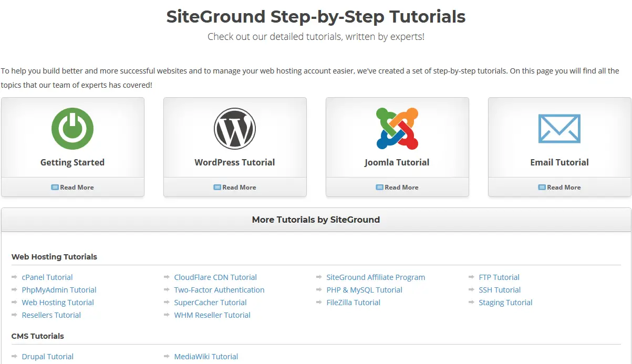Visit the SSH Tutorial link
The height and width of the screenshot is (364, 632).
click(x=500, y=290)
